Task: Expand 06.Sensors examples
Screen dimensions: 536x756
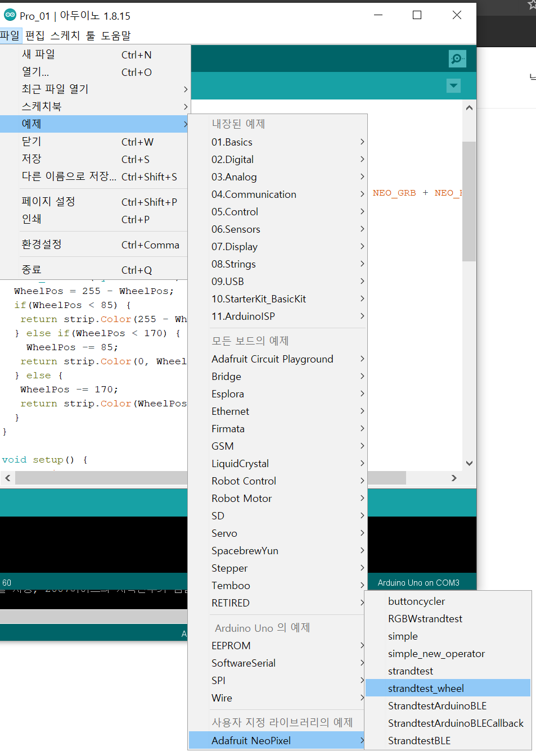Action: click(278, 229)
